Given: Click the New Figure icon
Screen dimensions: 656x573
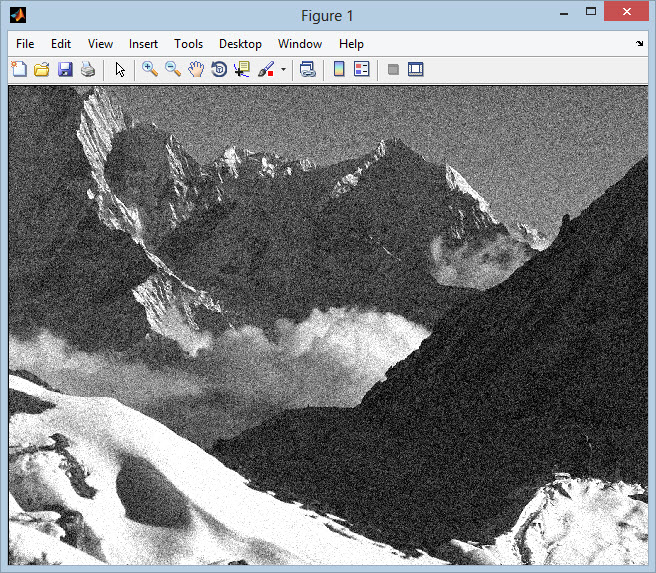Looking at the screenshot, I should [19, 69].
